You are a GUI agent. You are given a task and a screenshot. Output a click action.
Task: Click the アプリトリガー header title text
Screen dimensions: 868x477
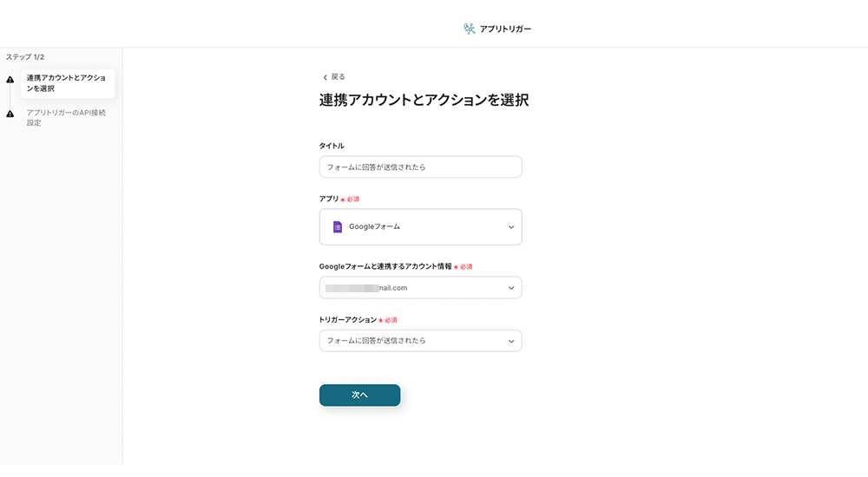(x=505, y=29)
